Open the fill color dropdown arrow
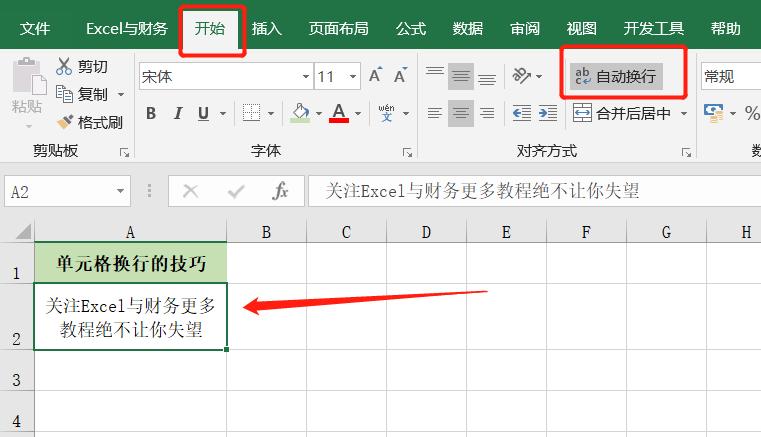The height and width of the screenshot is (437, 761). click(x=319, y=114)
